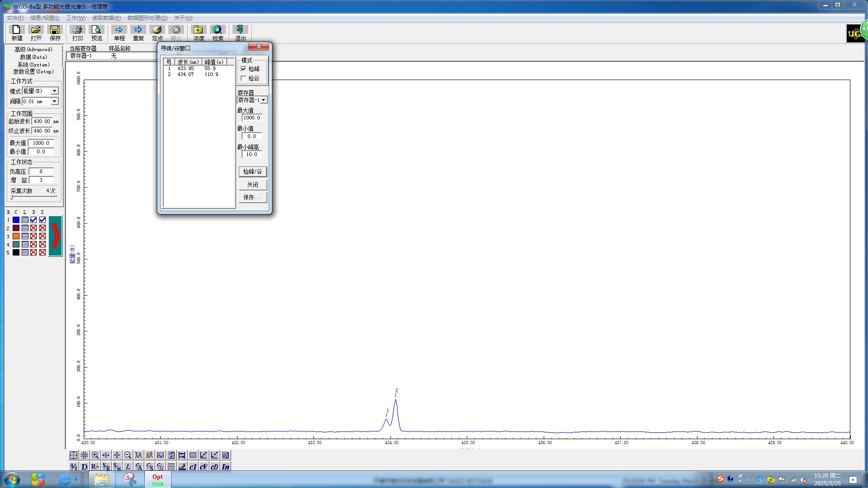
Task: Open Internet Explorer from the taskbar
Action: tap(65, 479)
